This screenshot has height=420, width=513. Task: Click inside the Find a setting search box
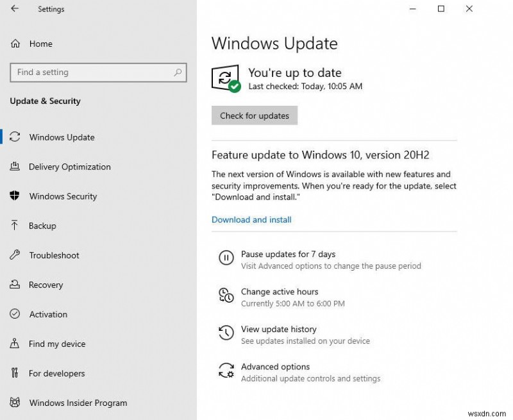(x=96, y=72)
